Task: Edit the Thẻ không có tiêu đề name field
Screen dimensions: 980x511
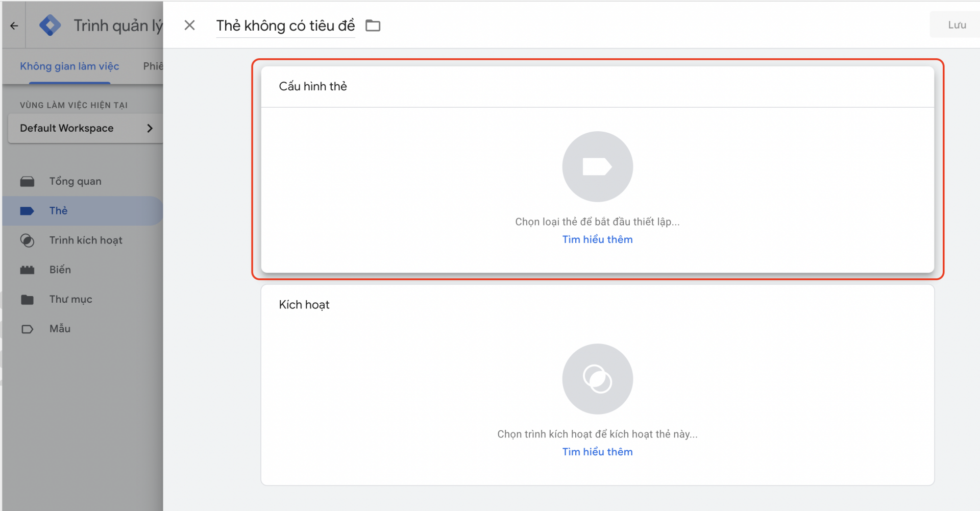Action: tap(285, 26)
